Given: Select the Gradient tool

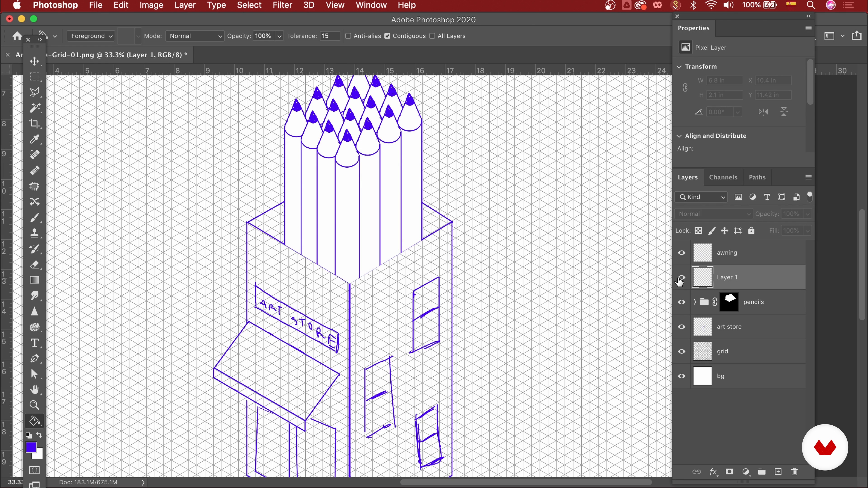Looking at the screenshot, I should [34, 280].
